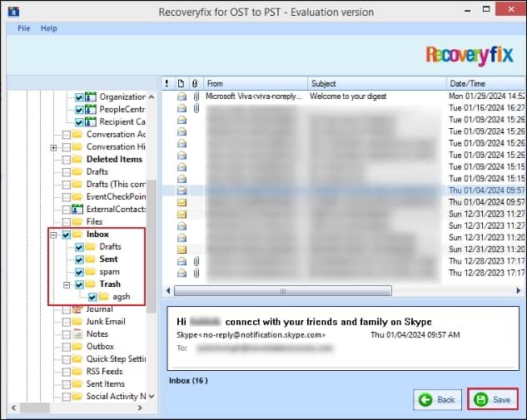Click the folder tree scroll-down arrow
Screen dimensions: 527x420
tap(152, 396)
